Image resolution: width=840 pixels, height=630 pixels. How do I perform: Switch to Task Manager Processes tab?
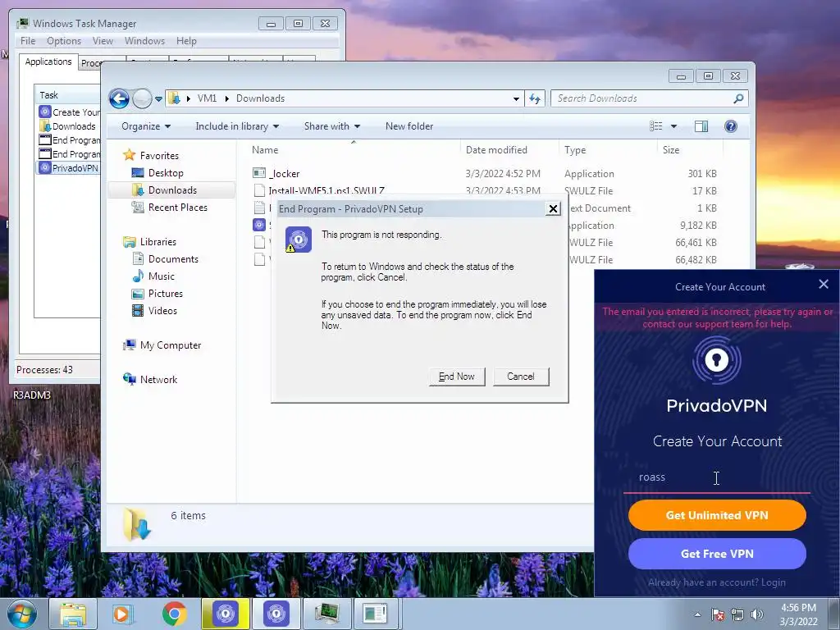point(91,63)
